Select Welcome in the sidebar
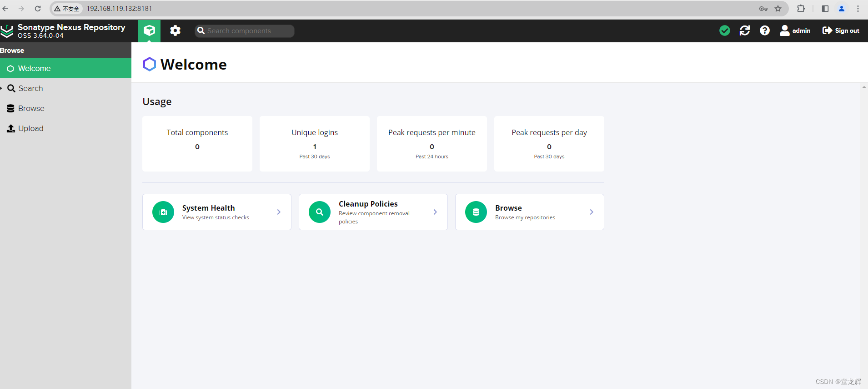This screenshot has width=868, height=389. pos(65,68)
